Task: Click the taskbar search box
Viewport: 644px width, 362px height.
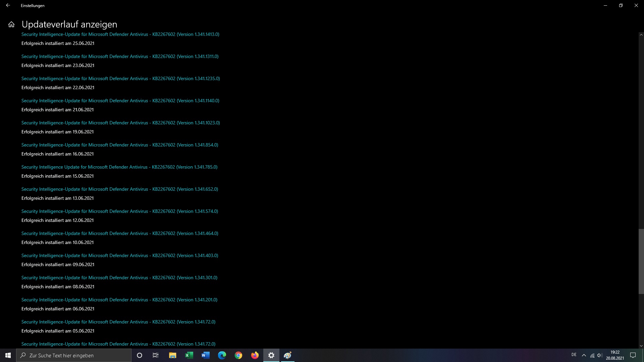Action: (x=74, y=355)
